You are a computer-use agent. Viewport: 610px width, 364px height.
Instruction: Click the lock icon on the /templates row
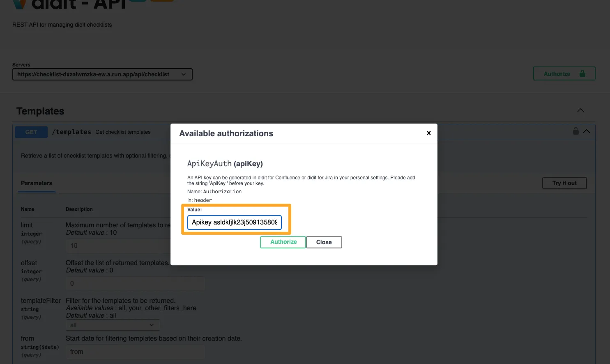(576, 131)
